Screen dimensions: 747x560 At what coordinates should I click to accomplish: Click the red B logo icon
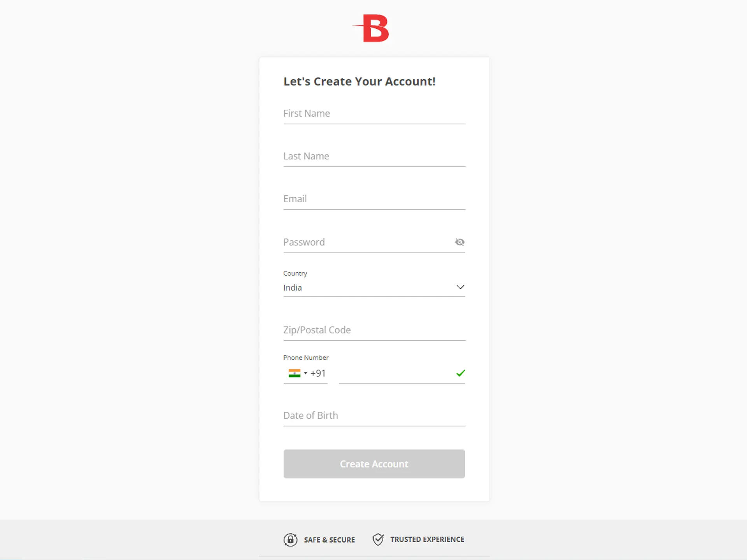(374, 28)
